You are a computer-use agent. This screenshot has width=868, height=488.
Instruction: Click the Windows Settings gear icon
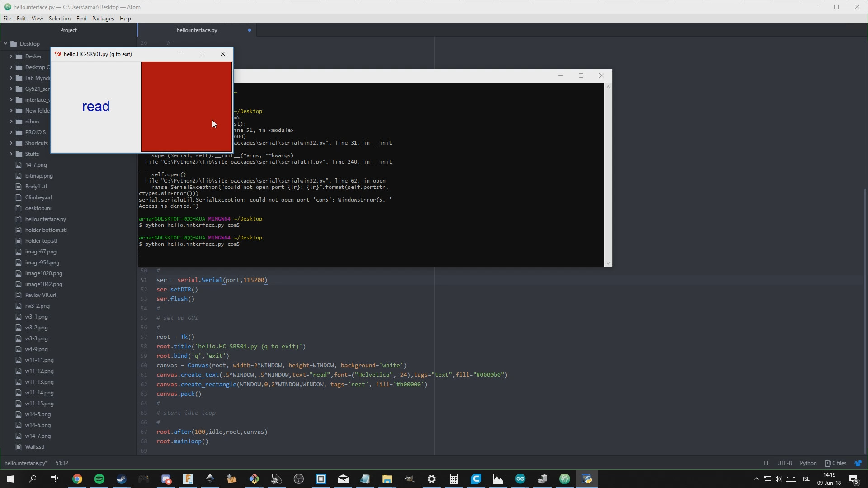tap(432, 479)
